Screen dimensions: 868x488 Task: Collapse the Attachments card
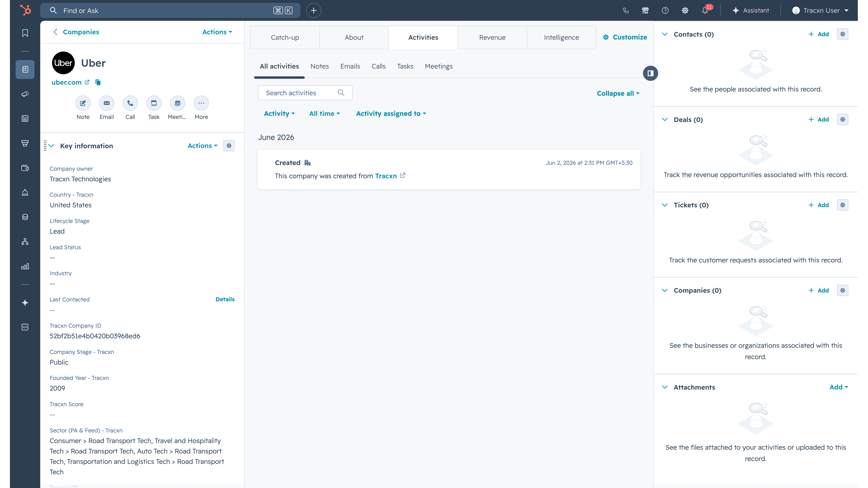click(665, 387)
